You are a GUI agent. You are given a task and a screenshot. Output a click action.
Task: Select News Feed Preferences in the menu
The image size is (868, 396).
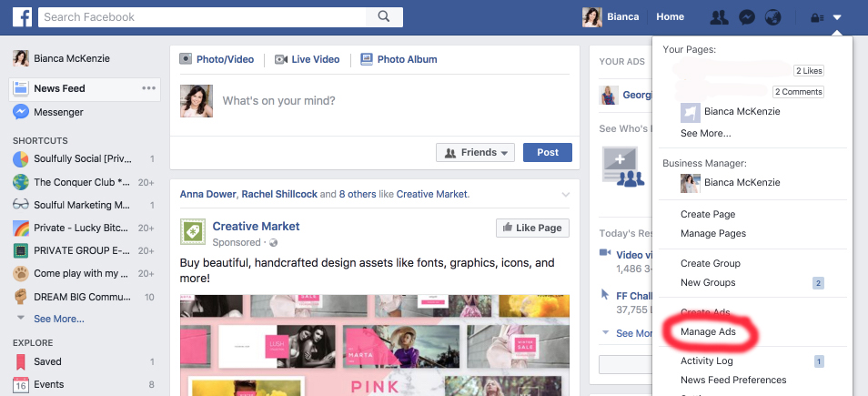pos(733,380)
